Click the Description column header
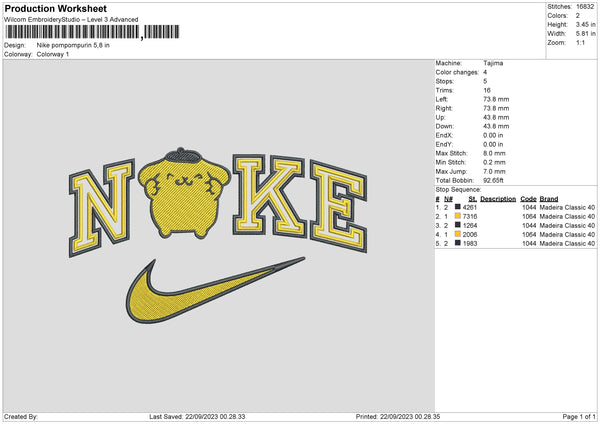Viewport: 600px width, 424px height. (498, 199)
